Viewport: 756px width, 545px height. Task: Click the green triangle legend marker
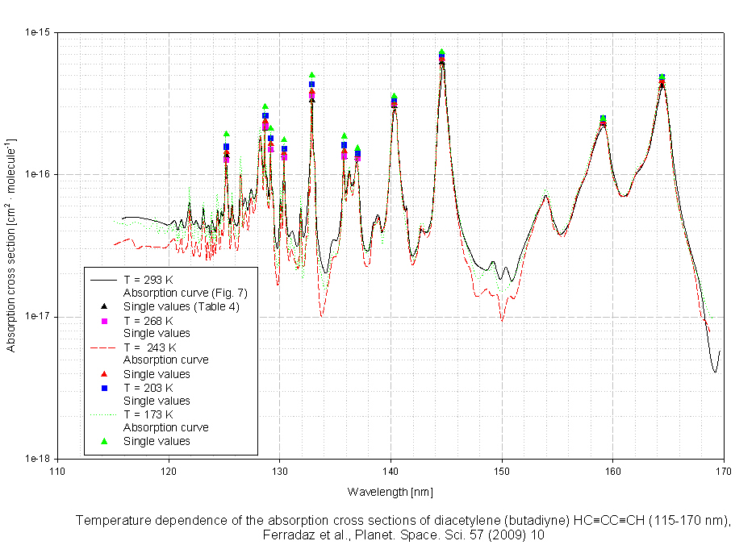point(104,441)
